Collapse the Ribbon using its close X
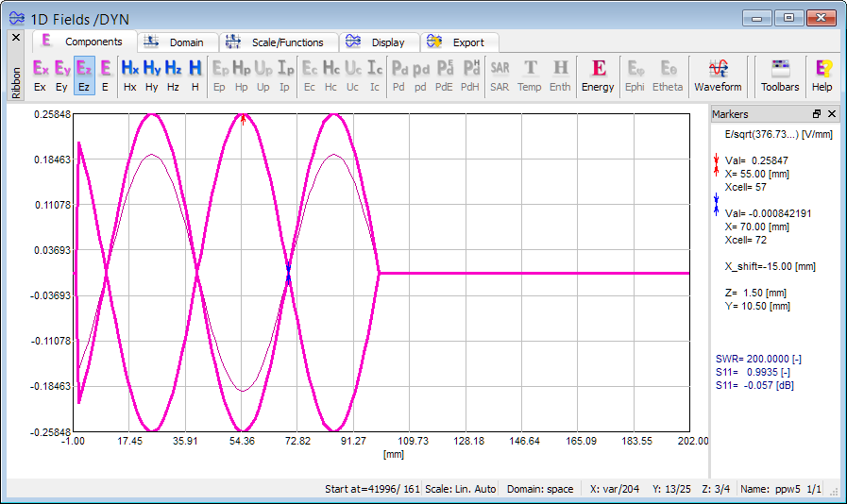847x504 pixels. 16,38
